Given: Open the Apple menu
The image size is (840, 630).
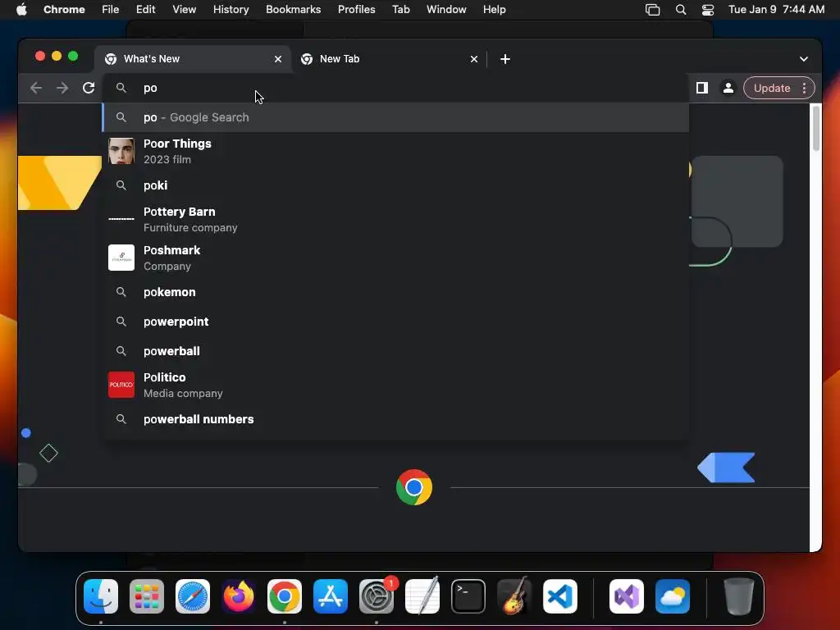Looking at the screenshot, I should coord(21,9).
